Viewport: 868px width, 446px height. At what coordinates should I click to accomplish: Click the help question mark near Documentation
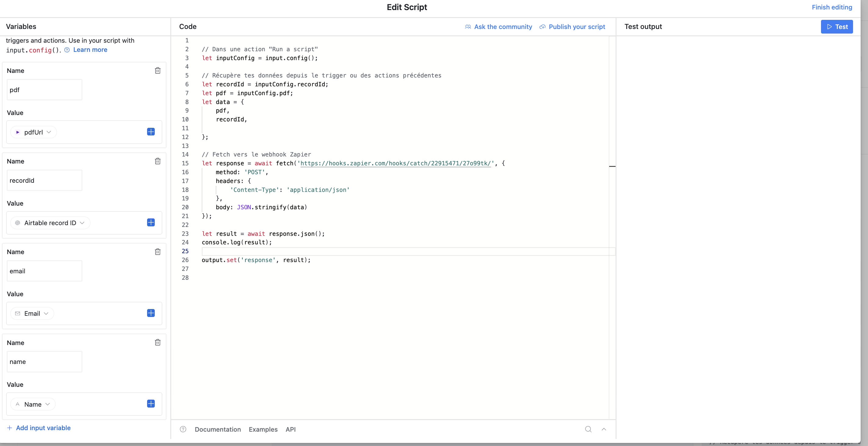click(x=183, y=429)
